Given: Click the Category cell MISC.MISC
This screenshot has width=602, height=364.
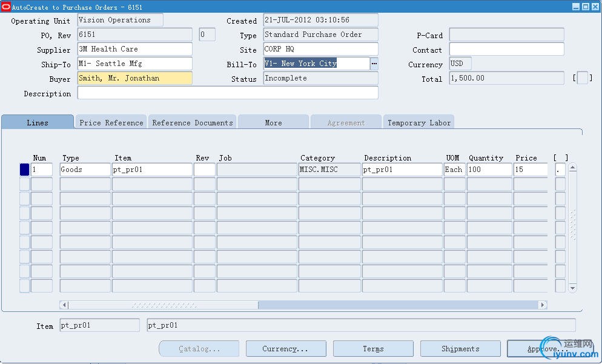Looking at the screenshot, I should [329, 170].
